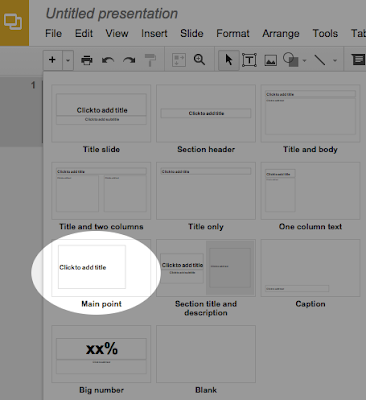The width and height of the screenshot is (366, 400).
Task: Choose the select arrow cursor tool
Action: coord(229,60)
